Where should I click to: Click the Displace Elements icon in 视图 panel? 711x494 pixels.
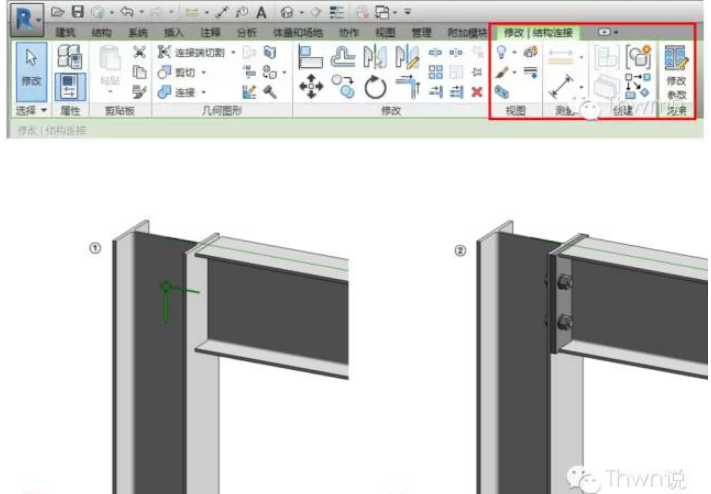point(531,52)
